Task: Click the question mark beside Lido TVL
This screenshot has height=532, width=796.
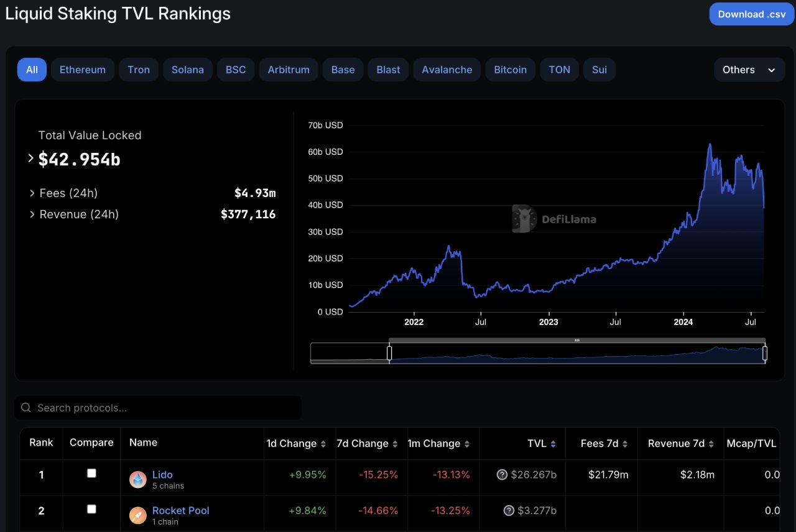Action: (x=502, y=475)
